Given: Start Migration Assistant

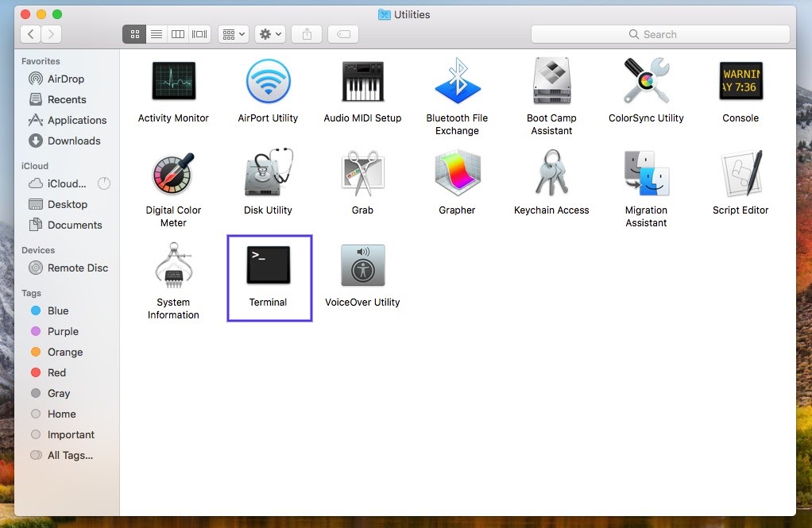Looking at the screenshot, I should tap(646, 173).
